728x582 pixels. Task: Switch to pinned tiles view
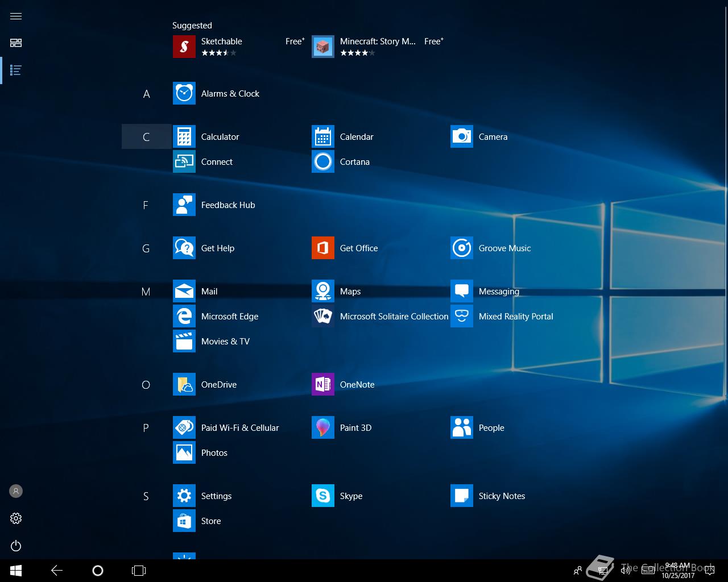(16, 43)
